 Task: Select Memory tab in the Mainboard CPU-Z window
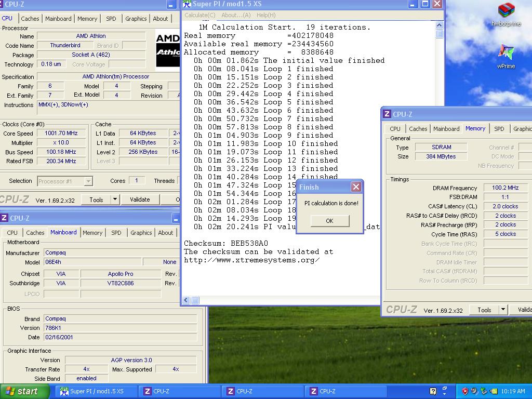pyautogui.click(x=92, y=233)
